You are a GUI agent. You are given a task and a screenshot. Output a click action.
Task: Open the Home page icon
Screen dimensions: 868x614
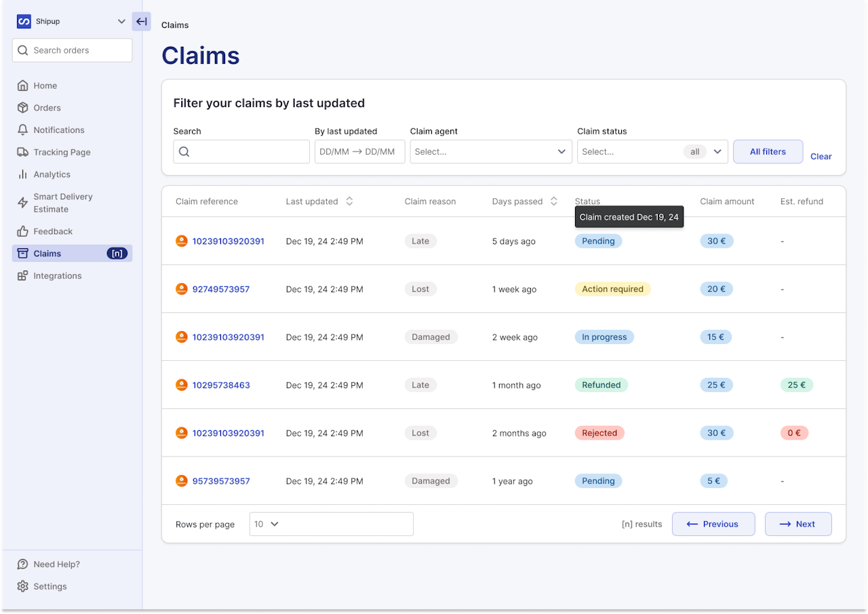(x=22, y=85)
